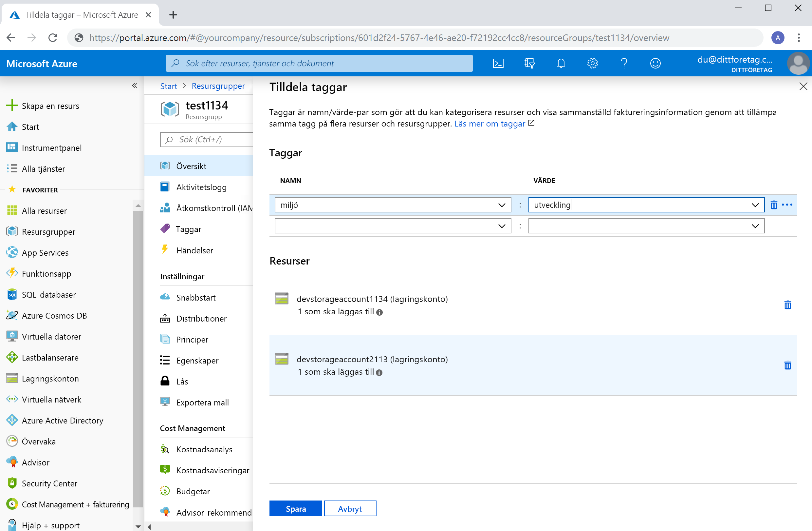Expand the miljö tag name dropdown
The width and height of the screenshot is (812, 531).
[x=503, y=205]
